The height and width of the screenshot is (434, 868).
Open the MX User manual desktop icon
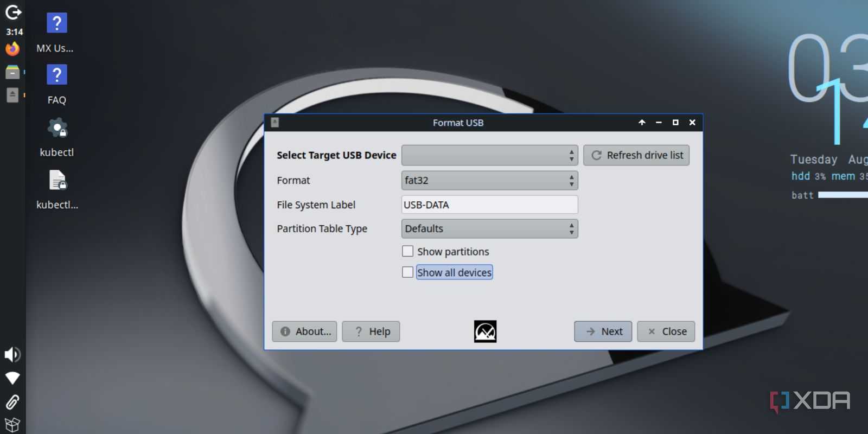(x=57, y=23)
